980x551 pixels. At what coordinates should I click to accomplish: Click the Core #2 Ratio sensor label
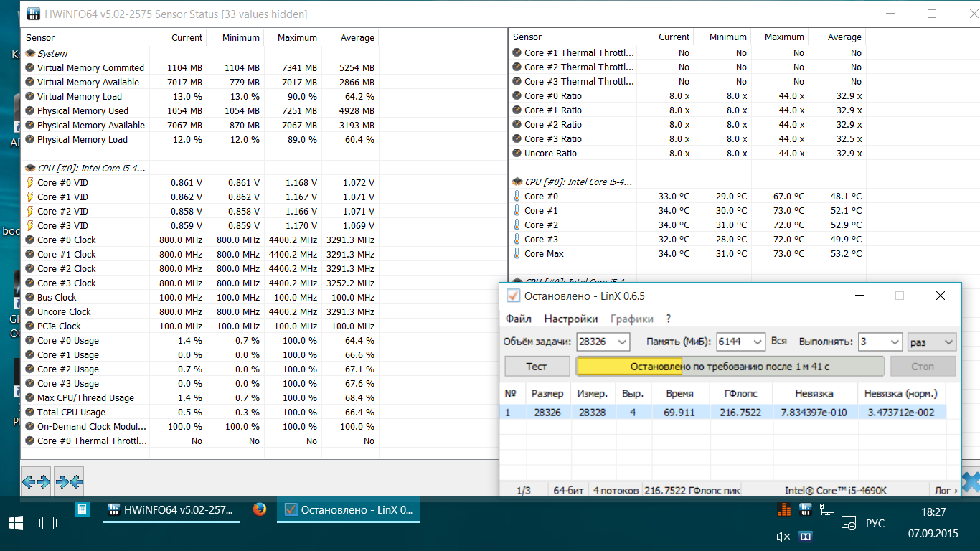click(x=553, y=124)
